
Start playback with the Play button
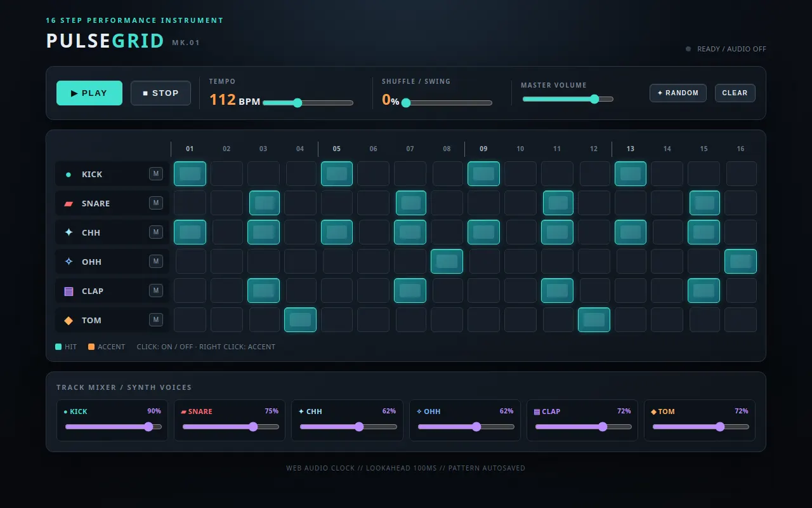[x=89, y=93]
